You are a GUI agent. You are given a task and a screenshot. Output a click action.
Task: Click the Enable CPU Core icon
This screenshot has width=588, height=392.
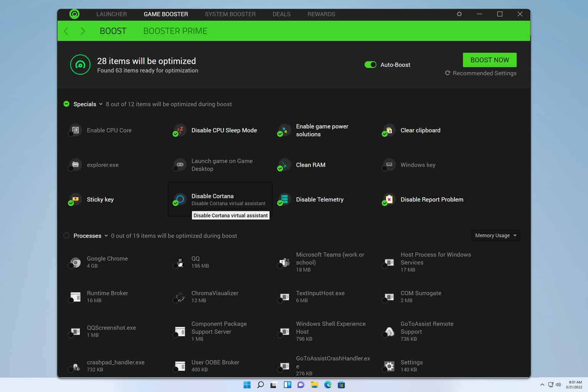click(75, 130)
